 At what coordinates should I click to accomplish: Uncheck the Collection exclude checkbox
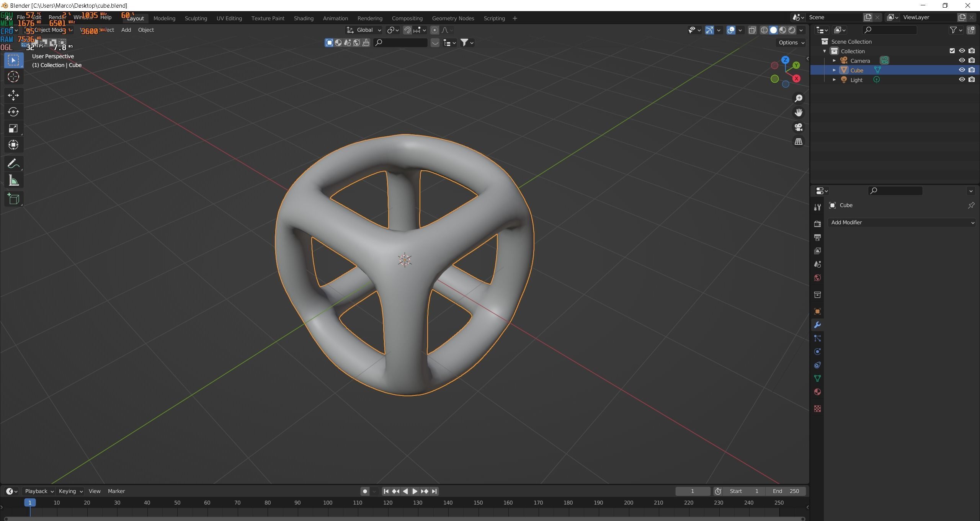pos(952,51)
